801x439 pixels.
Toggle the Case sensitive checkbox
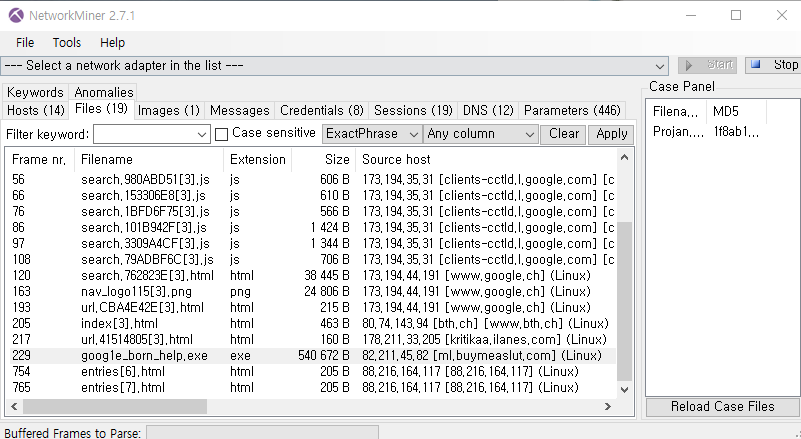click(x=221, y=134)
